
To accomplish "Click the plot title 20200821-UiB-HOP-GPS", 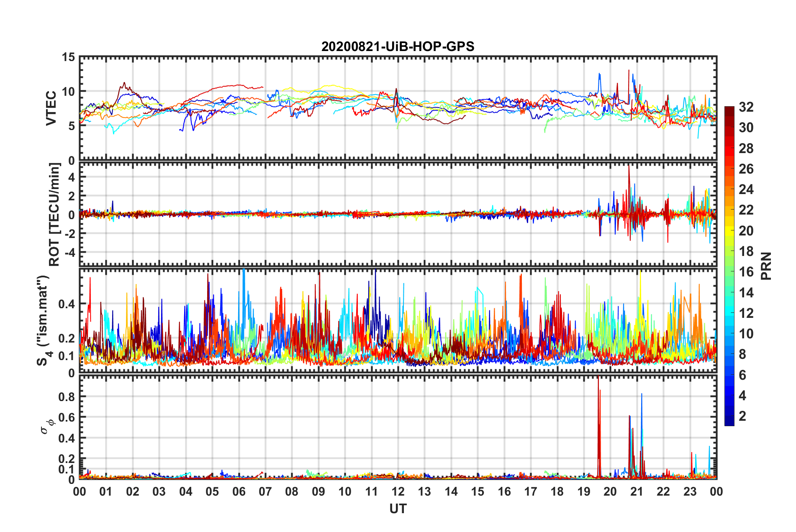I will point(398,46).
